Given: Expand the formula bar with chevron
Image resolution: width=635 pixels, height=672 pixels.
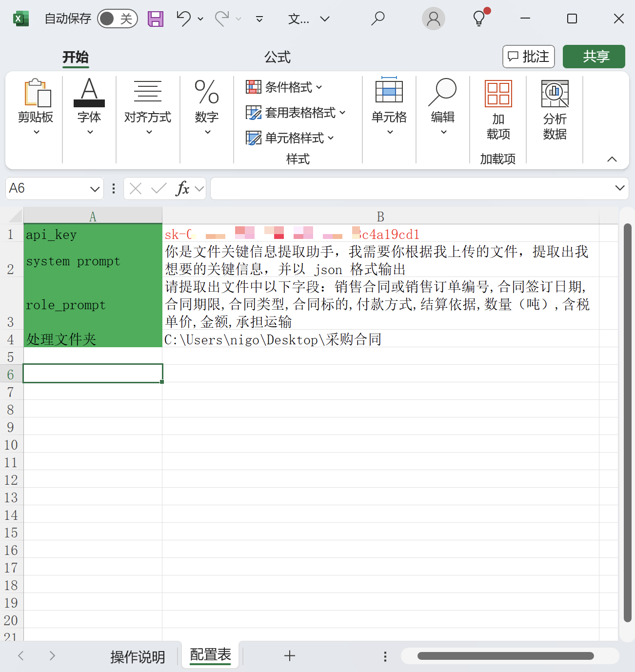Looking at the screenshot, I should click(620, 188).
